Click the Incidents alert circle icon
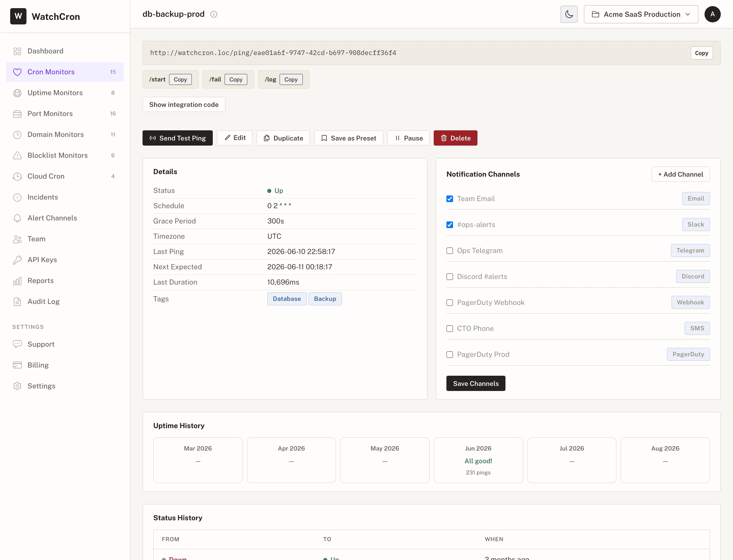The height and width of the screenshot is (560, 733). pyautogui.click(x=17, y=197)
